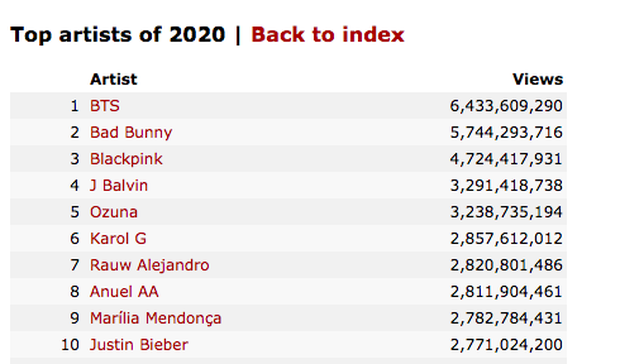620x364 pixels.
Task: Visit the Justin Bieber artist link
Action: click(139, 345)
